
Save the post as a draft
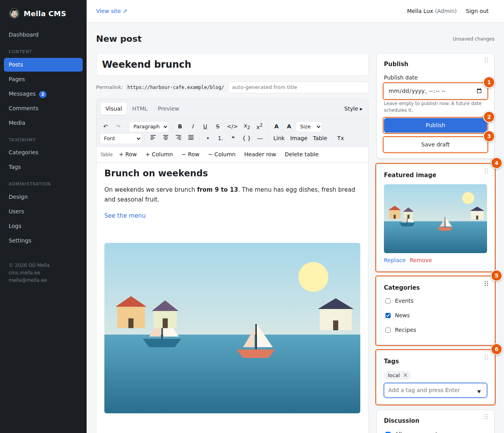[435, 144]
